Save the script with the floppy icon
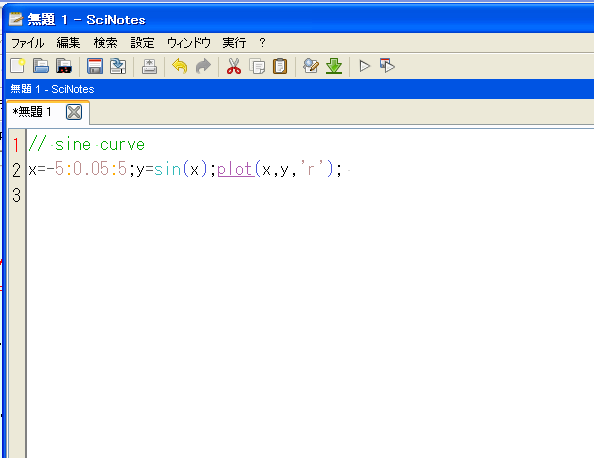 tap(95, 66)
